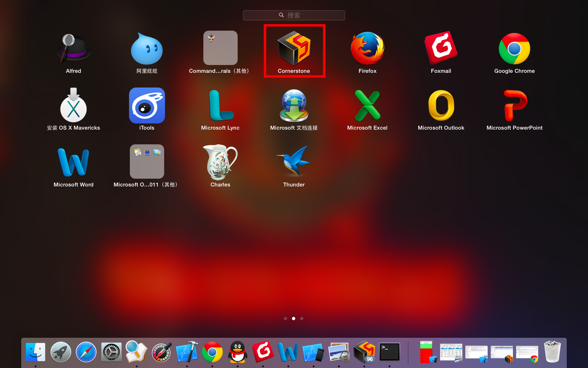Expand the Microsoft Office 2011 folder
The image size is (588, 368).
pyautogui.click(x=147, y=162)
